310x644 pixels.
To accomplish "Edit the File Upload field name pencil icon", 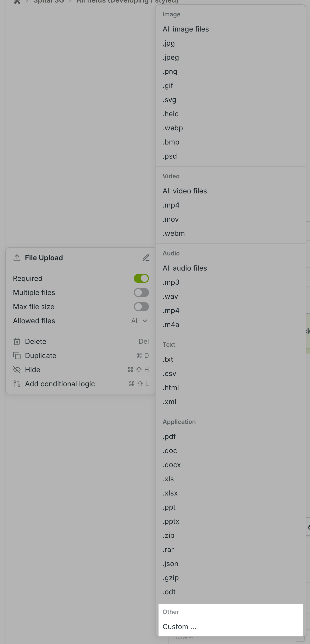I will [146, 258].
